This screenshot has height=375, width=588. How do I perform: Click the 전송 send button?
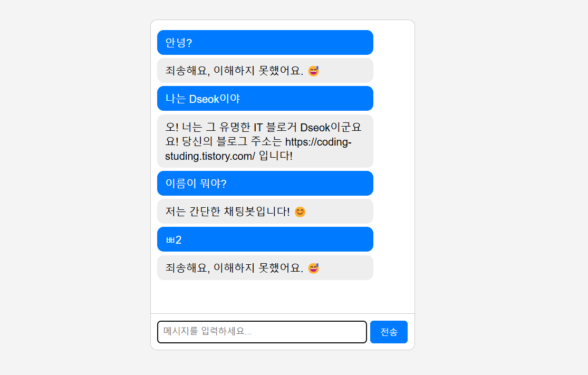point(389,332)
